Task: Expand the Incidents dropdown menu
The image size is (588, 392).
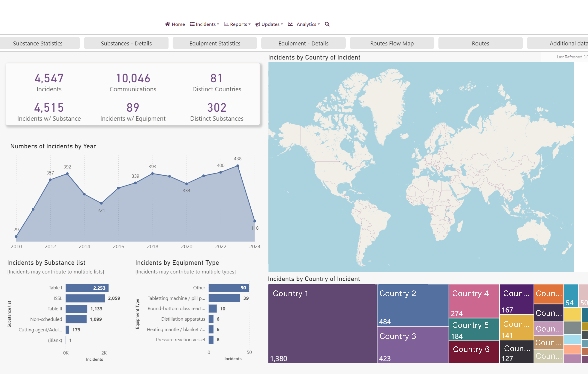Action: click(x=218, y=24)
